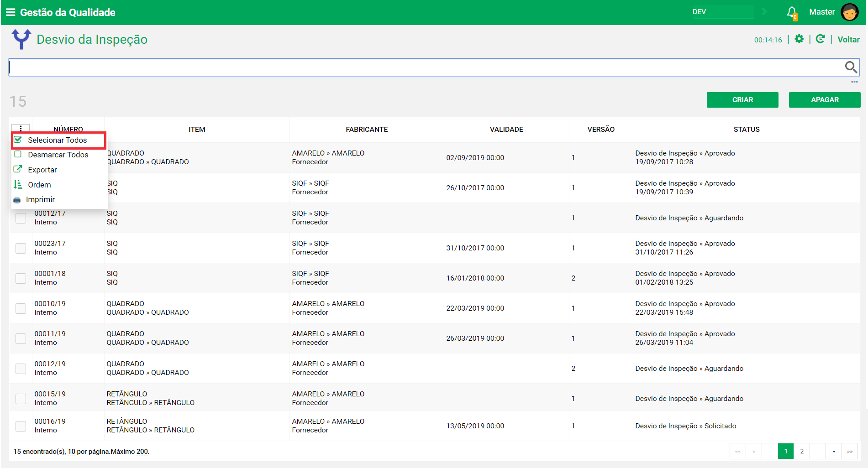The image size is (868, 468).
Task: Change the Máximo 200 value
Action: pyautogui.click(x=142, y=452)
